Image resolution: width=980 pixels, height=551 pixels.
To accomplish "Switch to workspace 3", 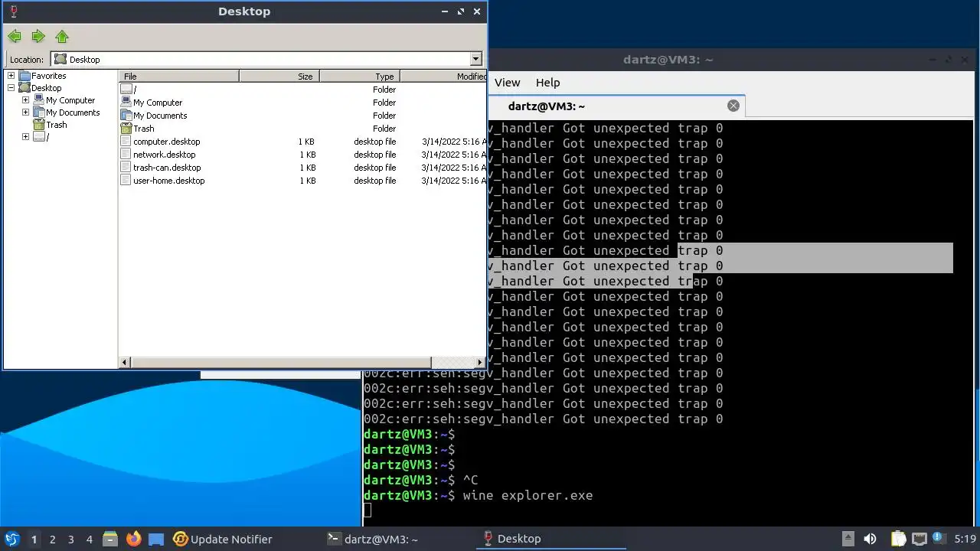I will (x=71, y=540).
